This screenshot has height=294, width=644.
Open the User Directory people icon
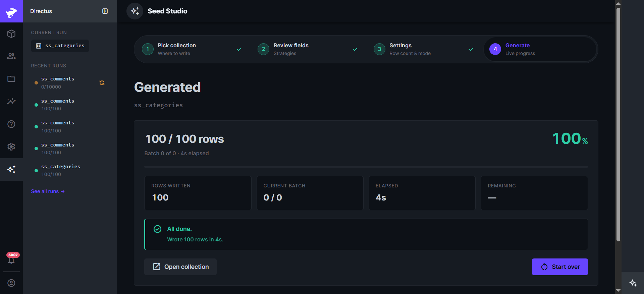pyautogui.click(x=11, y=56)
